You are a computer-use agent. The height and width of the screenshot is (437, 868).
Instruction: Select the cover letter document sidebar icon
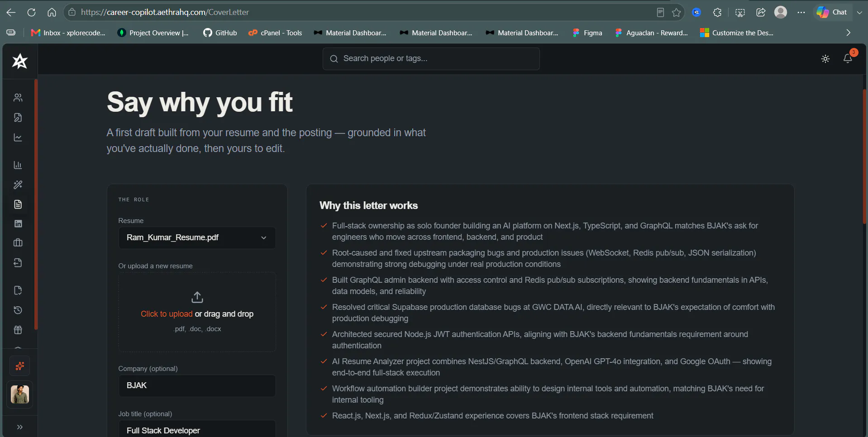coord(18,204)
